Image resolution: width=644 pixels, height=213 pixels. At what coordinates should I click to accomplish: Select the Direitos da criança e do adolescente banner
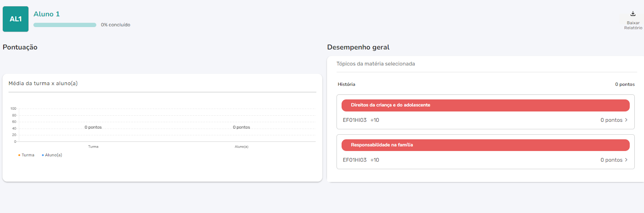point(485,105)
